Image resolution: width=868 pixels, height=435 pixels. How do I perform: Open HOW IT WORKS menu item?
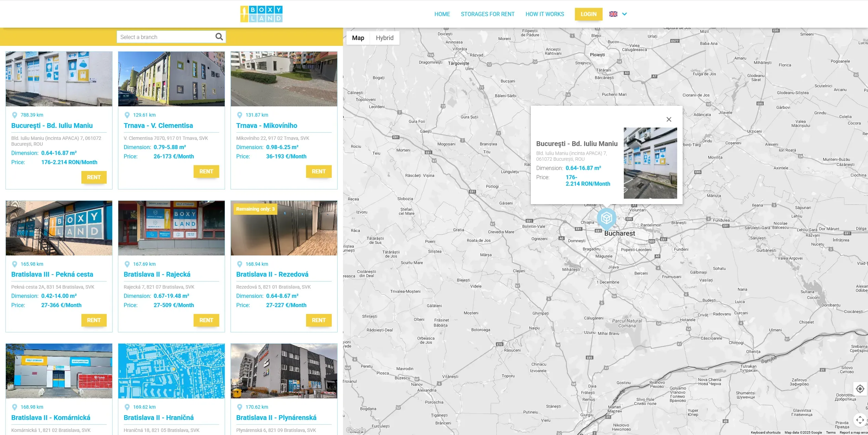[545, 14]
